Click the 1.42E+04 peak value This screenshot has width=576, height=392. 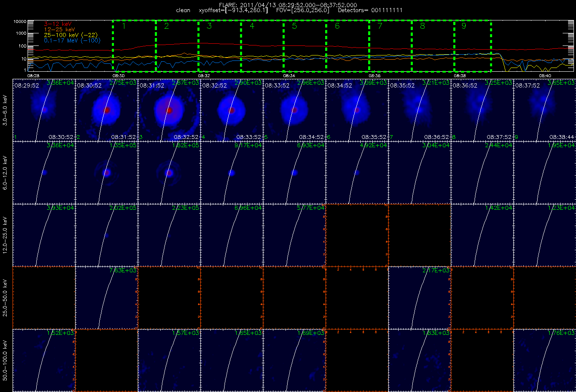click(x=498, y=208)
